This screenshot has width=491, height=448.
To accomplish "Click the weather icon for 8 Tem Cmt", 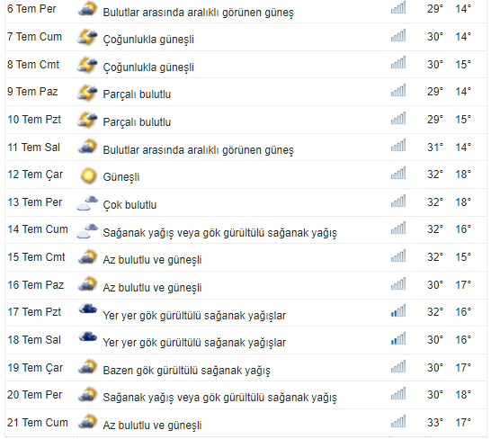I will [x=87, y=65].
